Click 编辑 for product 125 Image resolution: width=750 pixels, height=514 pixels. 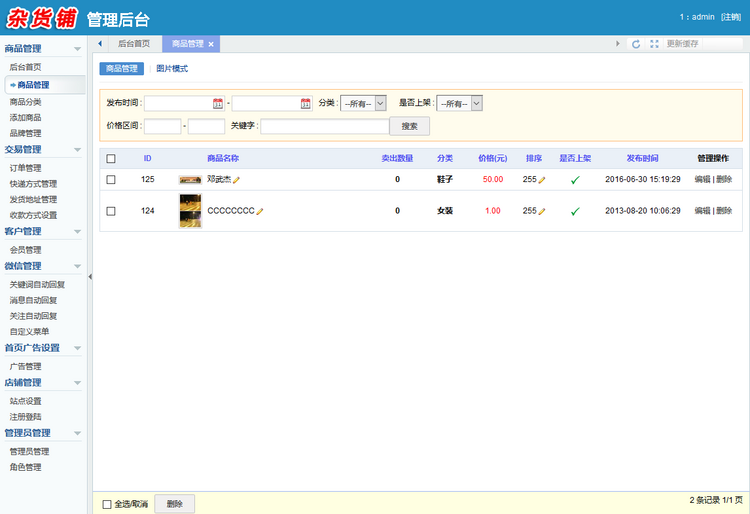pos(702,179)
